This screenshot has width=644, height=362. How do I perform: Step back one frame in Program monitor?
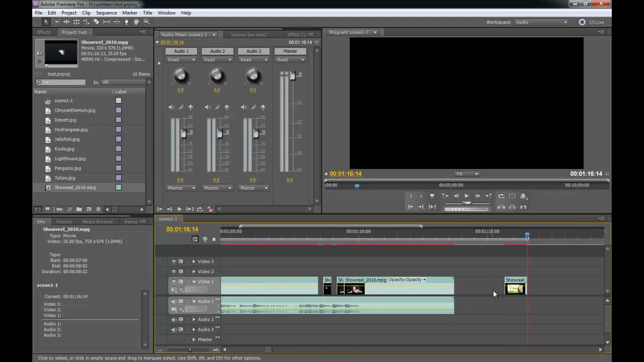click(x=456, y=196)
